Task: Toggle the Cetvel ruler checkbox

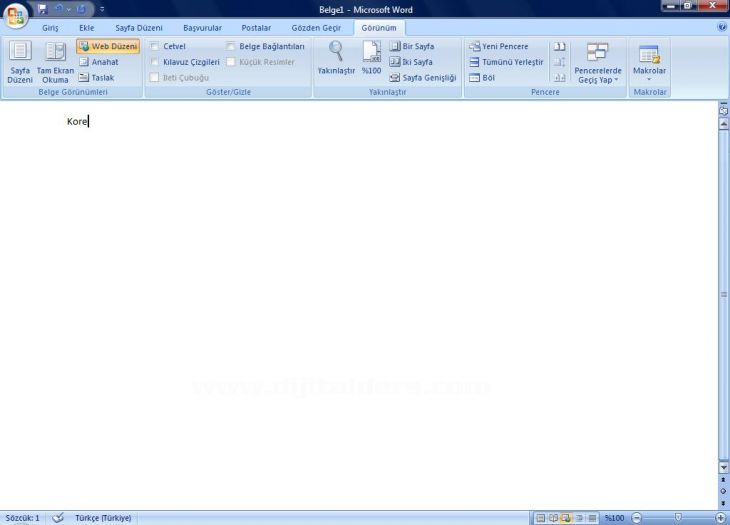Action: pyautogui.click(x=155, y=46)
